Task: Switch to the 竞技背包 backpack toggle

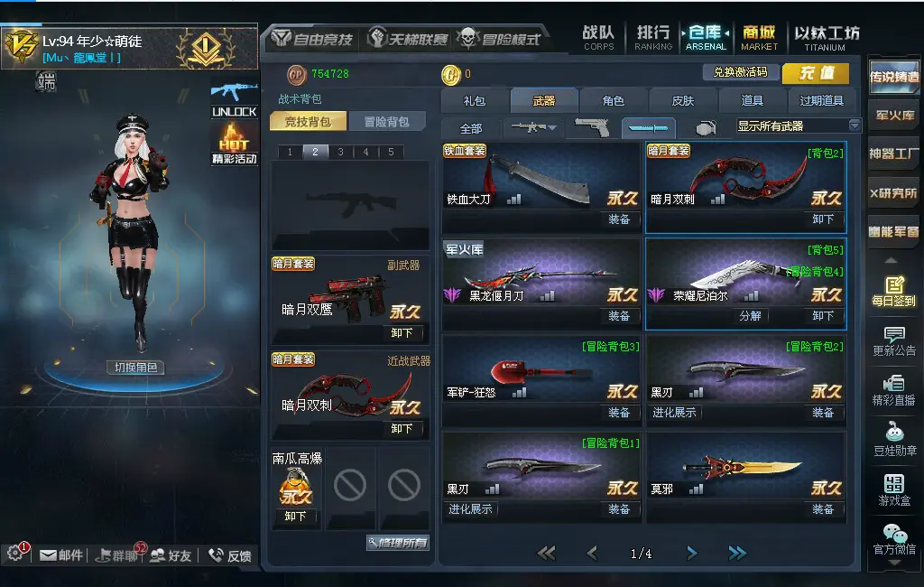Action: (x=308, y=122)
